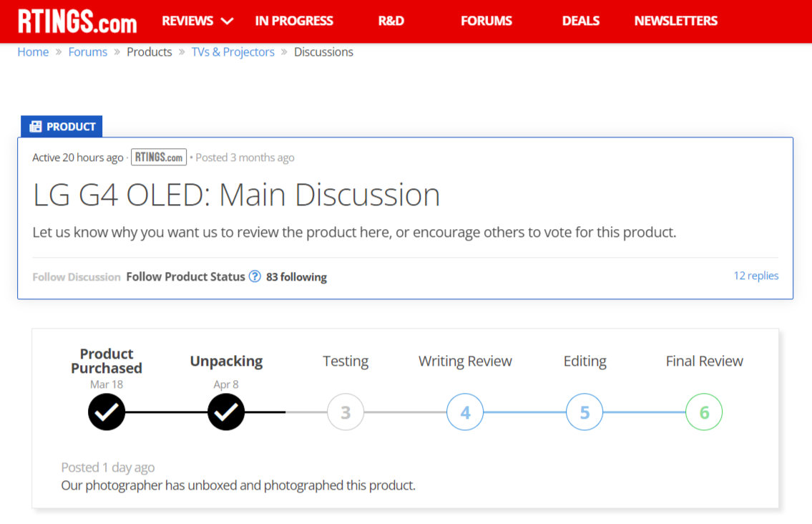Click the RTINGS.com author badge
812x524 pixels.
coord(158,157)
